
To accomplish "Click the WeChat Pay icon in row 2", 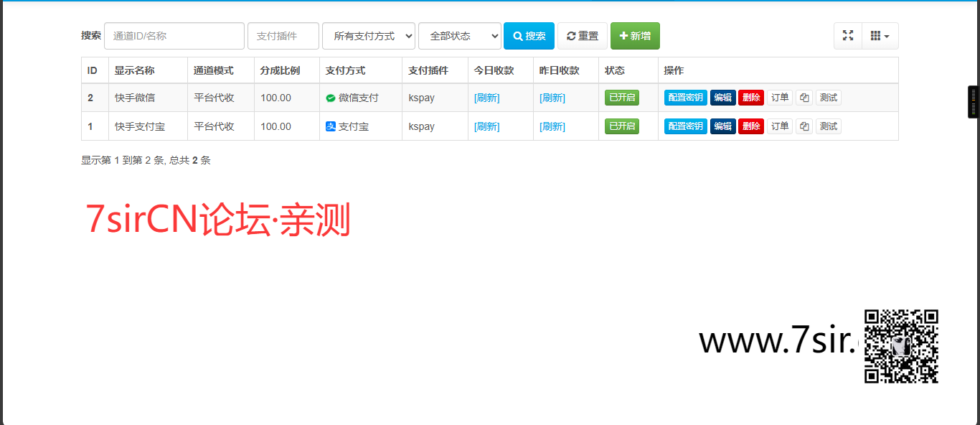I will pos(331,98).
